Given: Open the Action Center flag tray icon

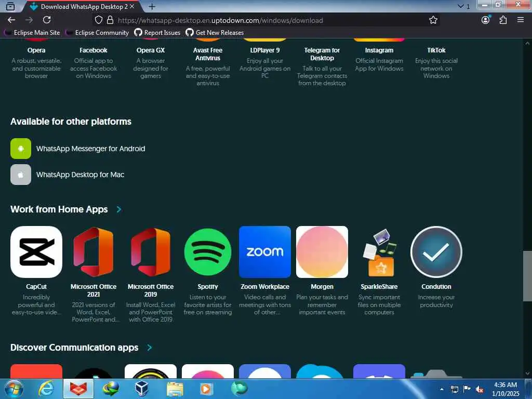Looking at the screenshot, I should (x=467, y=389).
